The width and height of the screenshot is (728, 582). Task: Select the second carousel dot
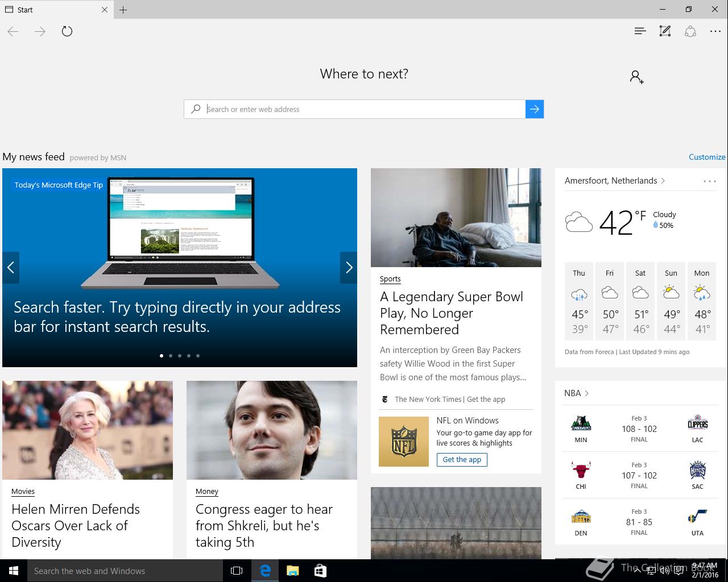(171, 356)
